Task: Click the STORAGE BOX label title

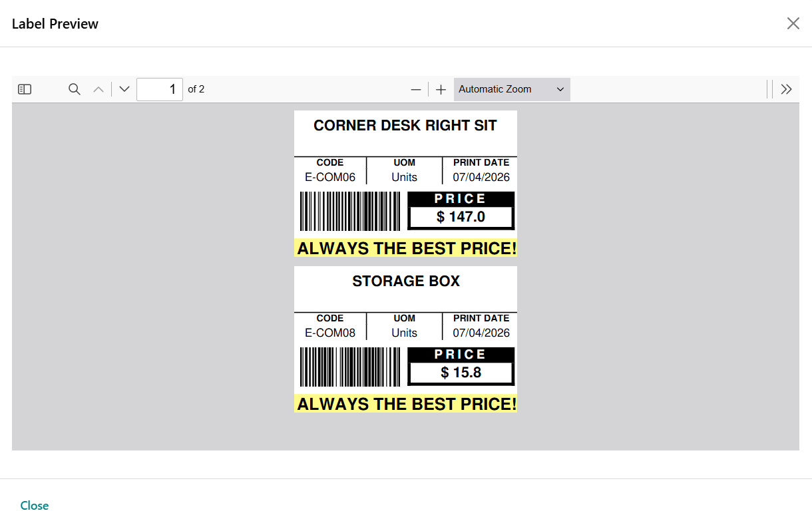Action: [406, 281]
